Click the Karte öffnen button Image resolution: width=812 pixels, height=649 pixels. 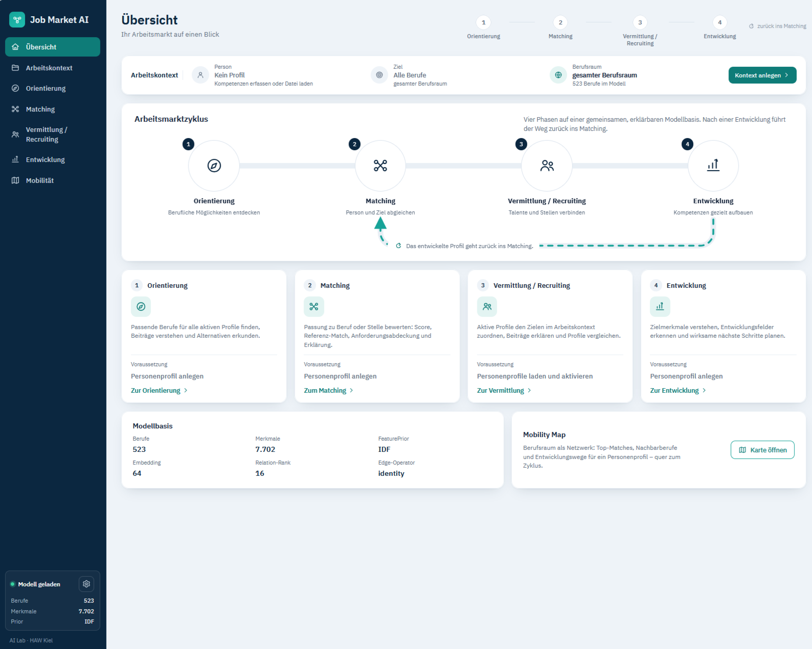763,450
